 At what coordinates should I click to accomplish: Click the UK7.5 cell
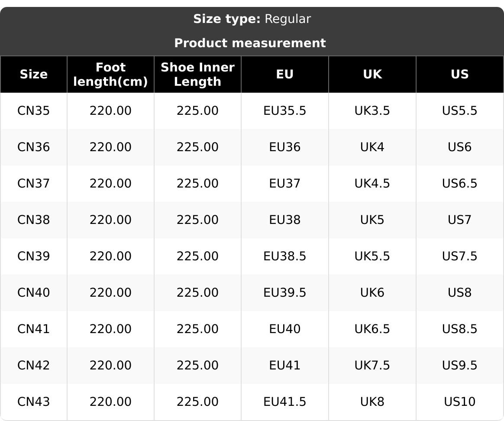372,366
